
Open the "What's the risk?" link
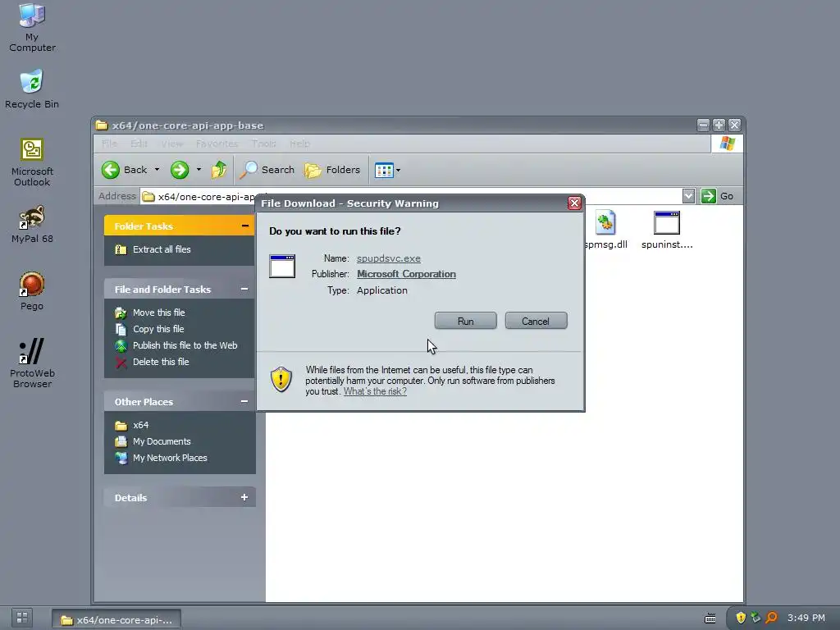(375, 391)
